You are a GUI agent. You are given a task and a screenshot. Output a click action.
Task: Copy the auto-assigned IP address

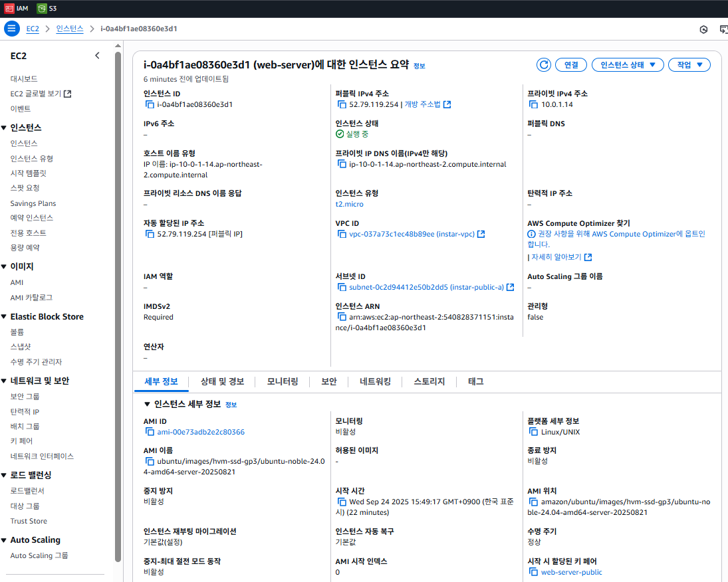tap(150, 234)
